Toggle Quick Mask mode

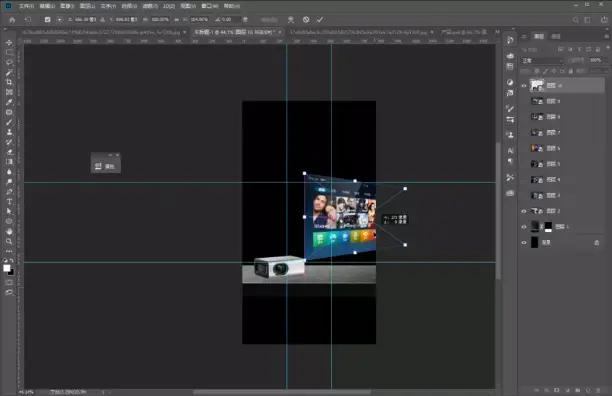tap(9, 282)
